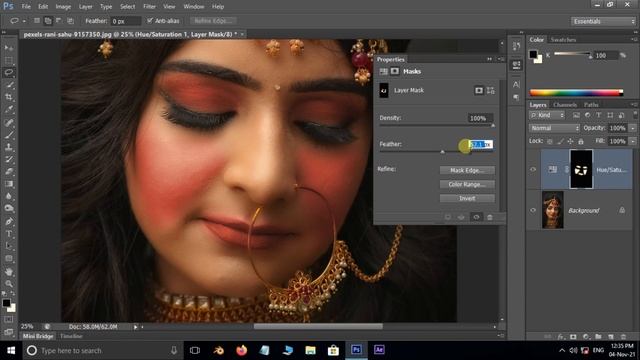The width and height of the screenshot is (640, 360).
Task: Hide the Hue/Saturation layer eye
Action: (533, 169)
